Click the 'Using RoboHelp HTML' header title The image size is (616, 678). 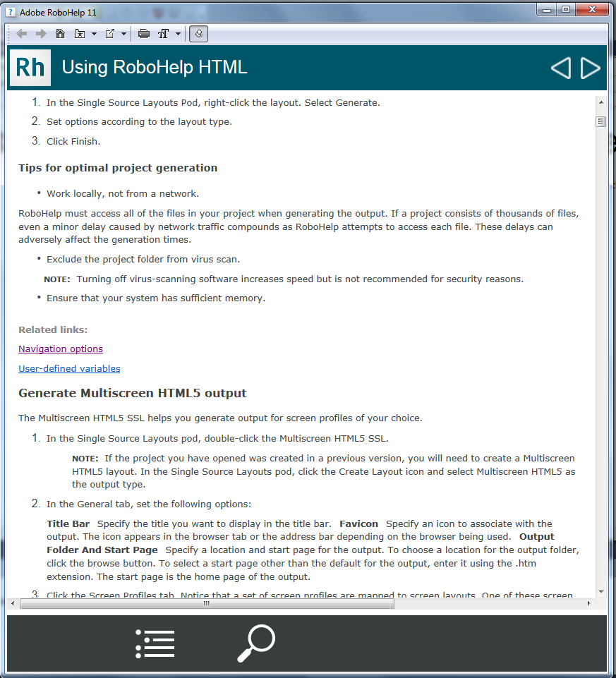[x=155, y=68]
